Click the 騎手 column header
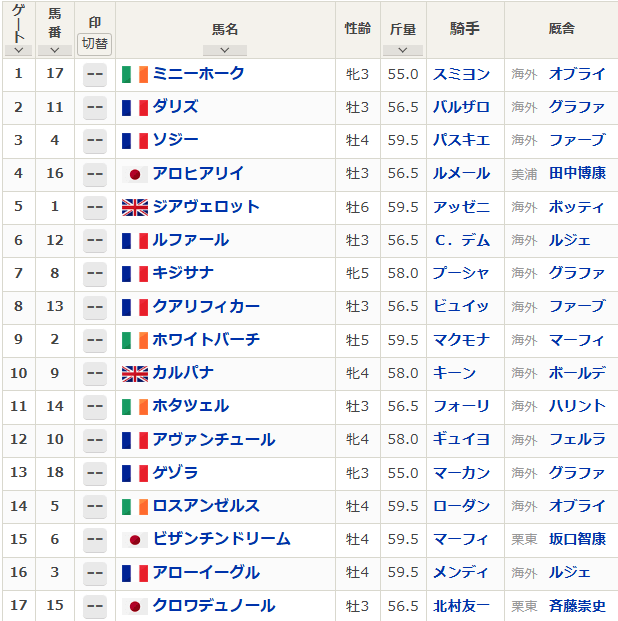This screenshot has width=618, height=621. [x=464, y=29]
